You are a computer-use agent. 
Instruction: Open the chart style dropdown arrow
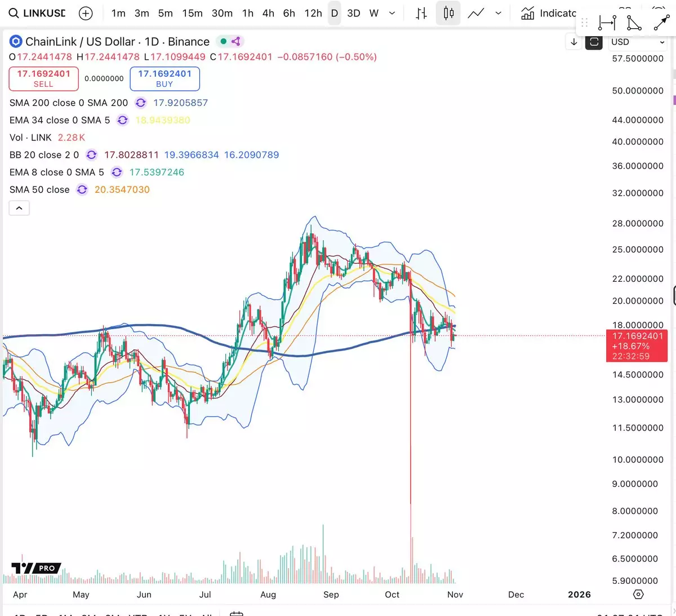(498, 14)
